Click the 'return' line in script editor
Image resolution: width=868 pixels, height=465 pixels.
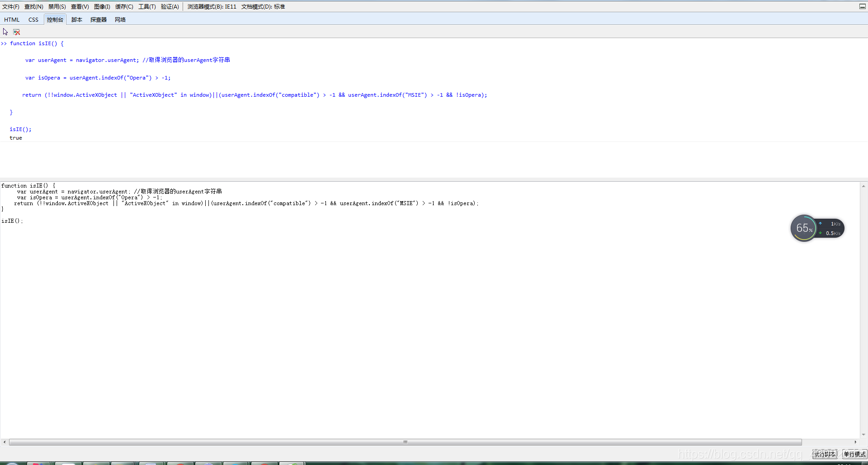pos(246,203)
